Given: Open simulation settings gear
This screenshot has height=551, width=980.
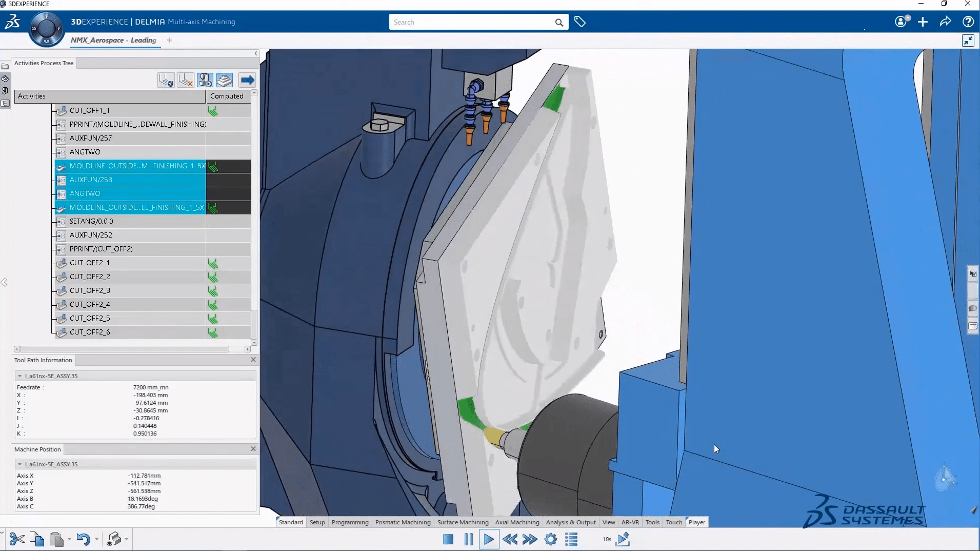Looking at the screenshot, I should 551,539.
